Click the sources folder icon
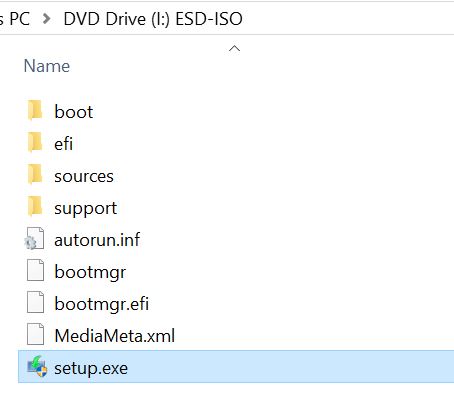454x416 pixels. (35, 174)
